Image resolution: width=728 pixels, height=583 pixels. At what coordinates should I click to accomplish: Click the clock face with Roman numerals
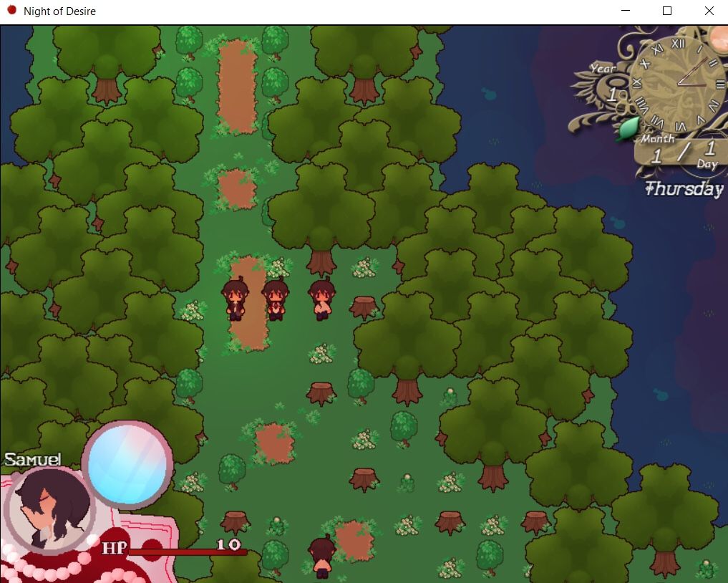click(679, 84)
